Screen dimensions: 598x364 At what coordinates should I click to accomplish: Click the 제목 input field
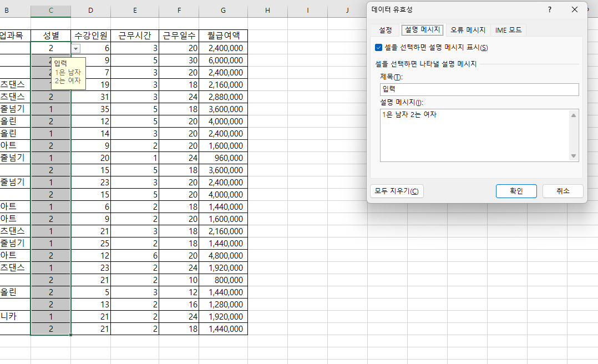click(x=479, y=89)
